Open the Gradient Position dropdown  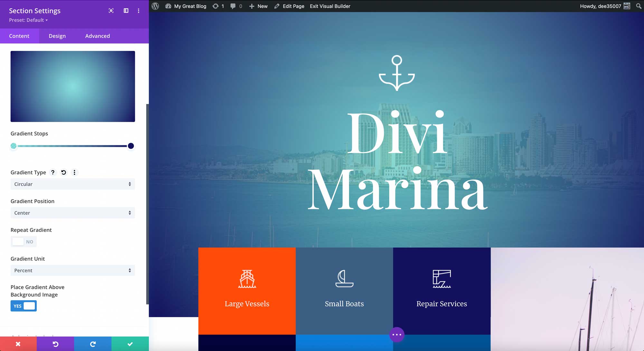point(72,213)
